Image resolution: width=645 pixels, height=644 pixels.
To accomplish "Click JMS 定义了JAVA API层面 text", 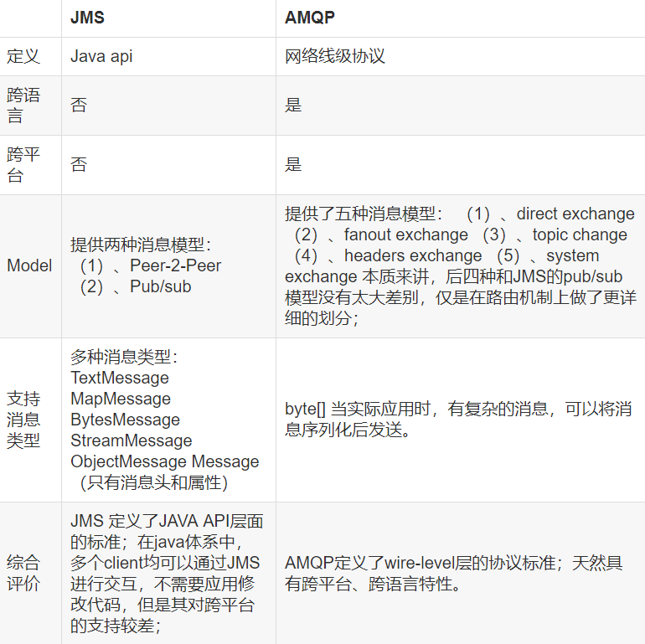I will coord(167,521).
